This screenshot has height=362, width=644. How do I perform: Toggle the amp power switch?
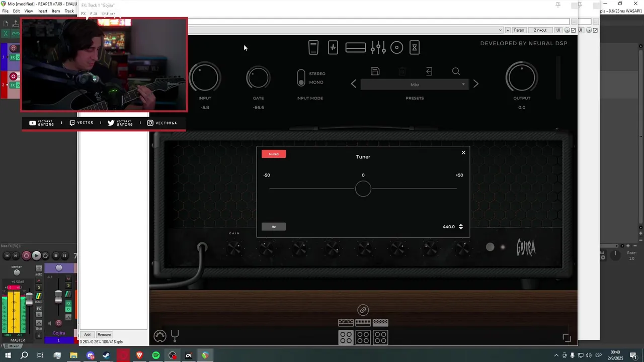coord(490,247)
